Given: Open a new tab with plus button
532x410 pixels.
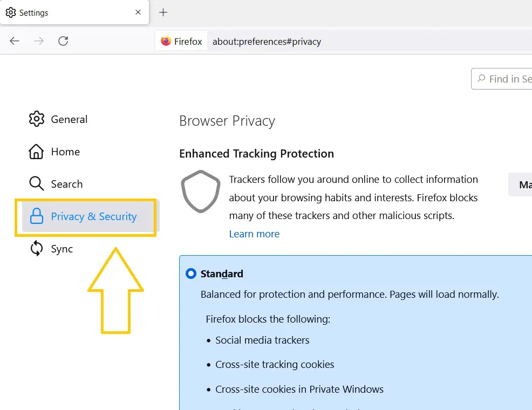Looking at the screenshot, I should [x=163, y=12].
